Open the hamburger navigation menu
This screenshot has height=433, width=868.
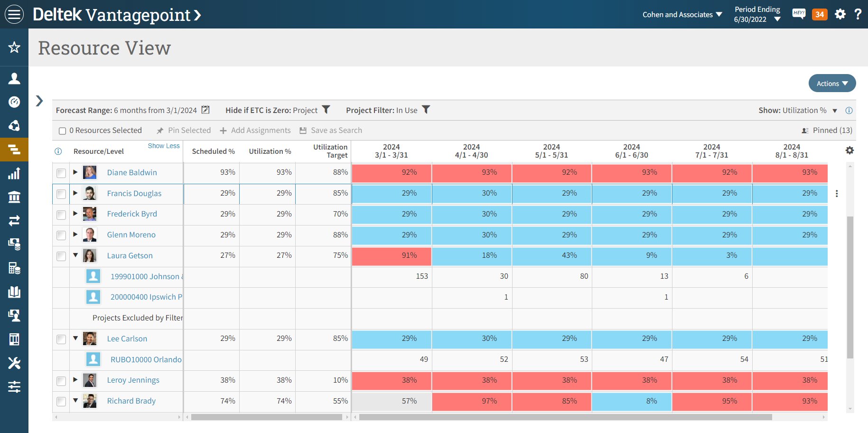pyautogui.click(x=14, y=14)
